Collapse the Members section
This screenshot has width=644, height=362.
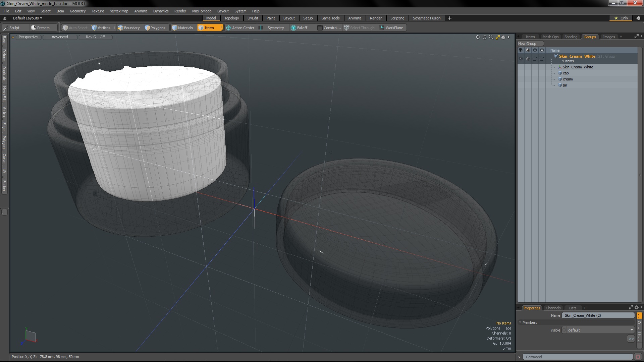pos(520,322)
